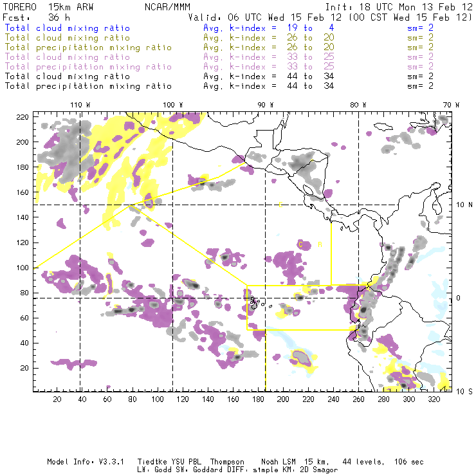
Task: Select the 'Init: 18 UTC Mon 13 Feb 12' text
Action: [x=399, y=7]
